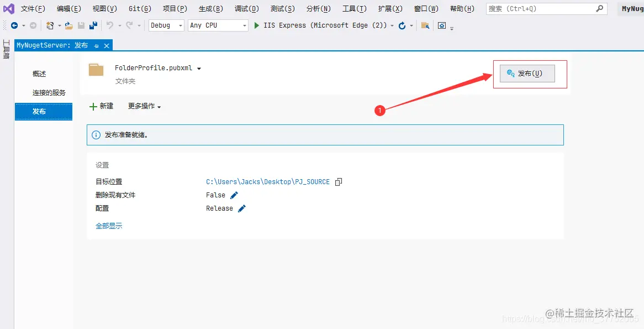This screenshot has width=644, height=329.
Task: Close the MyNugetServer publish tab
Action: coord(107,46)
